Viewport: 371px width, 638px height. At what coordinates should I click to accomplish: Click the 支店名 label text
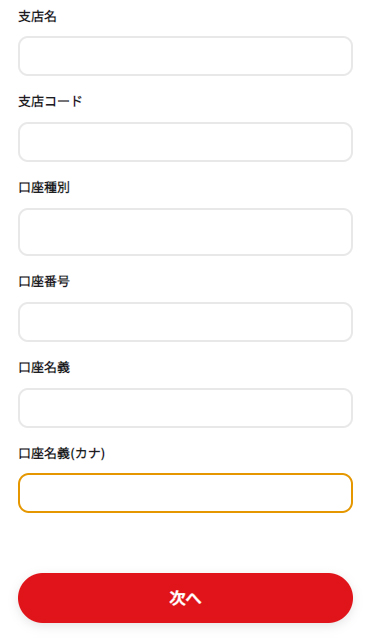(x=37, y=17)
